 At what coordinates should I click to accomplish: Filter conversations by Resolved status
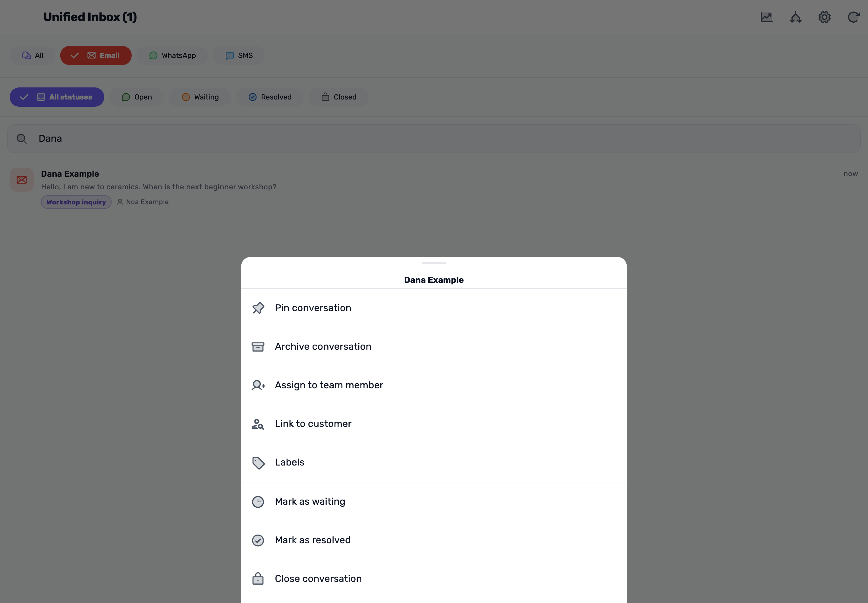(270, 97)
